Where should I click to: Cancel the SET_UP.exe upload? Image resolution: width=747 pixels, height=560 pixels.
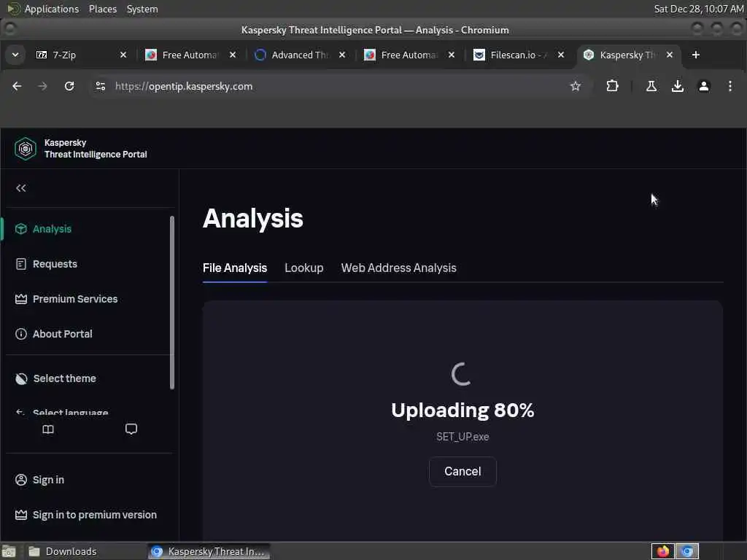click(x=462, y=472)
